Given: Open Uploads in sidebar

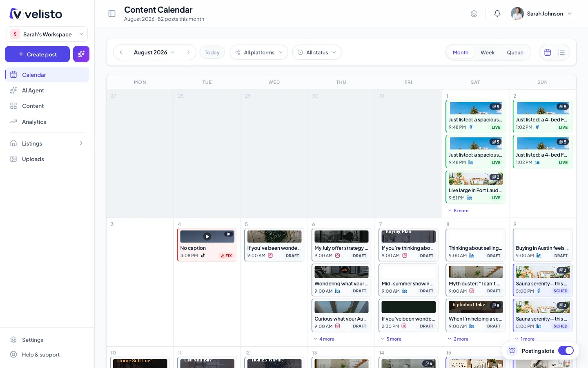Looking at the screenshot, I should 47,159.
